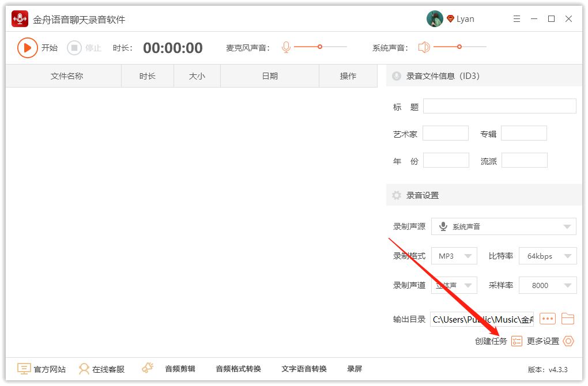
Task: Open online customer service
Action: (102, 369)
